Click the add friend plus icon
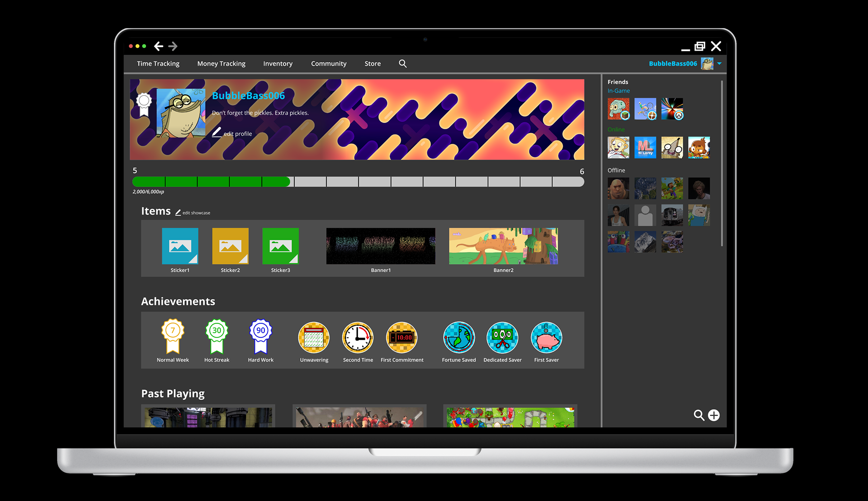Viewport: 868px width, 501px height. pos(714,415)
